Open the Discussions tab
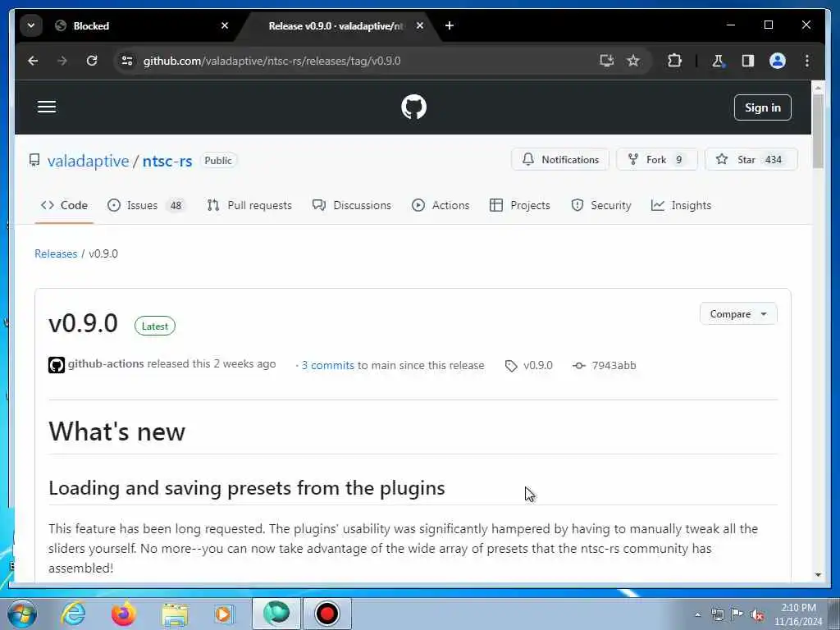Image resolution: width=840 pixels, height=630 pixels. coord(351,205)
